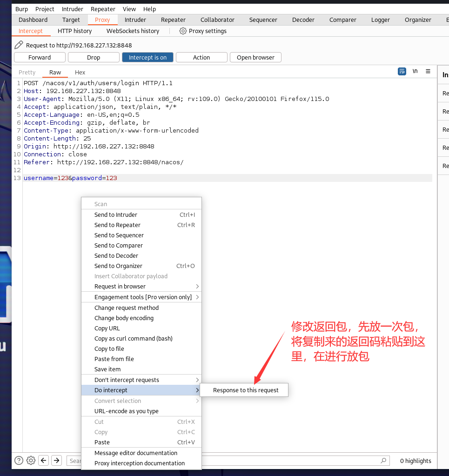Viewport: 449px width, 476px height.
Task: Switch to the Collaborator tab
Action: pyautogui.click(x=217, y=20)
